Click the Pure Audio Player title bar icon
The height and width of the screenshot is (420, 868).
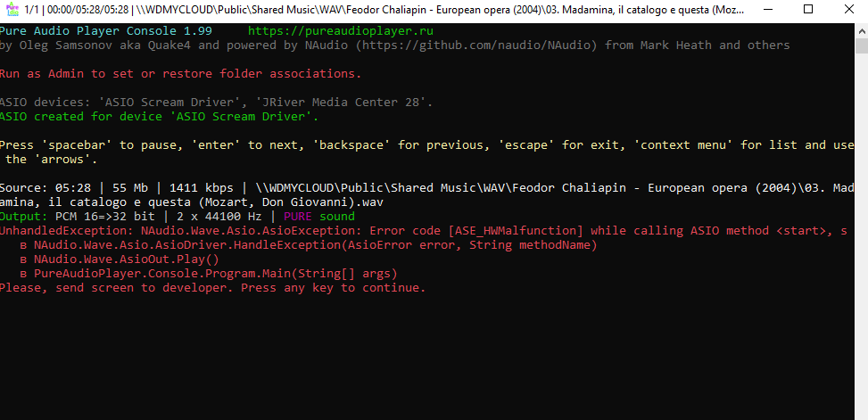click(x=12, y=10)
